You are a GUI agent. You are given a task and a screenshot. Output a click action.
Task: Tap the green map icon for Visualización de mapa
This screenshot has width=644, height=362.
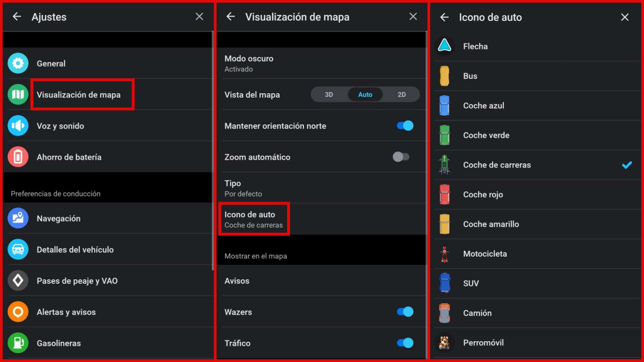pyautogui.click(x=18, y=94)
